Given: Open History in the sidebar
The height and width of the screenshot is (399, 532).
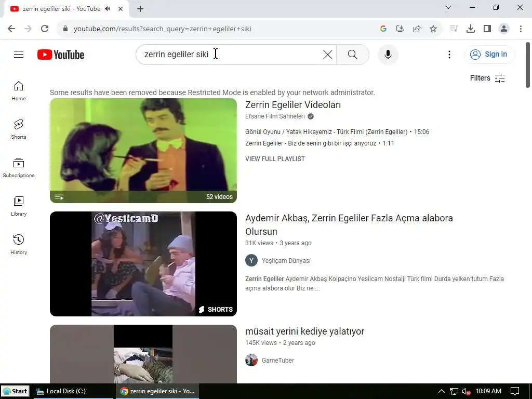Looking at the screenshot, I should [x=19, y=244].
